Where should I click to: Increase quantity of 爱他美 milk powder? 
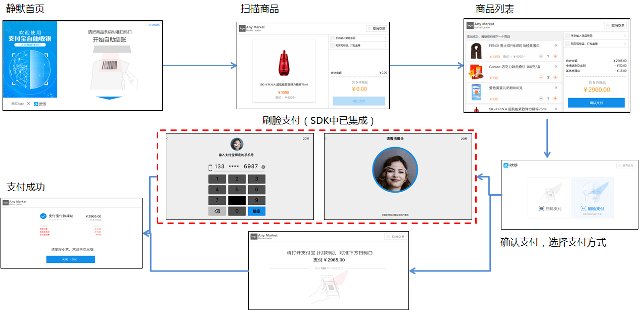coord(555,99)
